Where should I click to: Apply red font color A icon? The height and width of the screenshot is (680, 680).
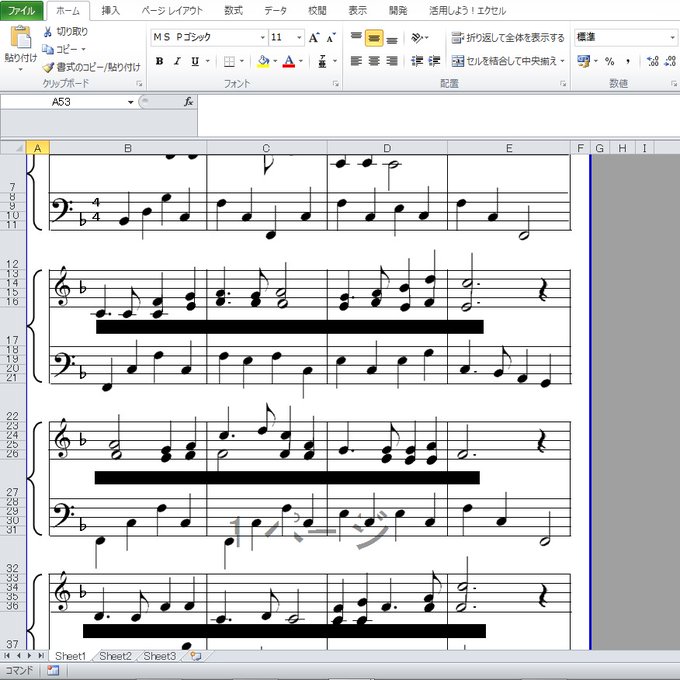289,62
